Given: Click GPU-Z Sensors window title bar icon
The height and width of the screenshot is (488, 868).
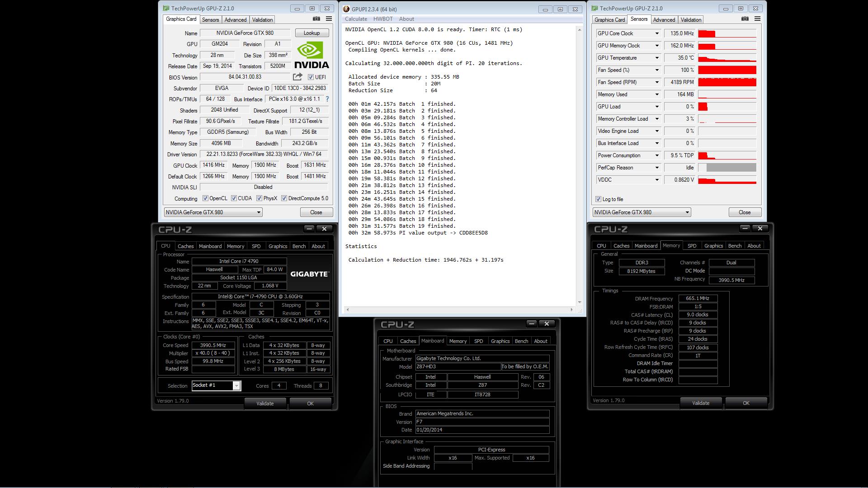Looking at the screenshot, I should (595, 9).
